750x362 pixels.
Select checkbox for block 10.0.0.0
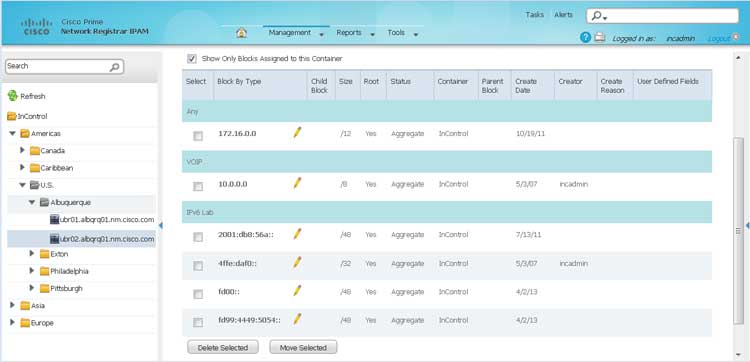198,186
